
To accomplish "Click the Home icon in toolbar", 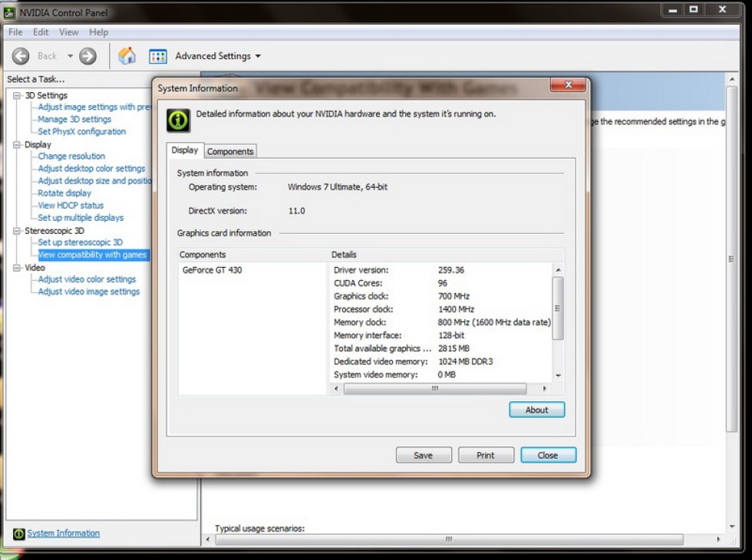I will point(127,56).
